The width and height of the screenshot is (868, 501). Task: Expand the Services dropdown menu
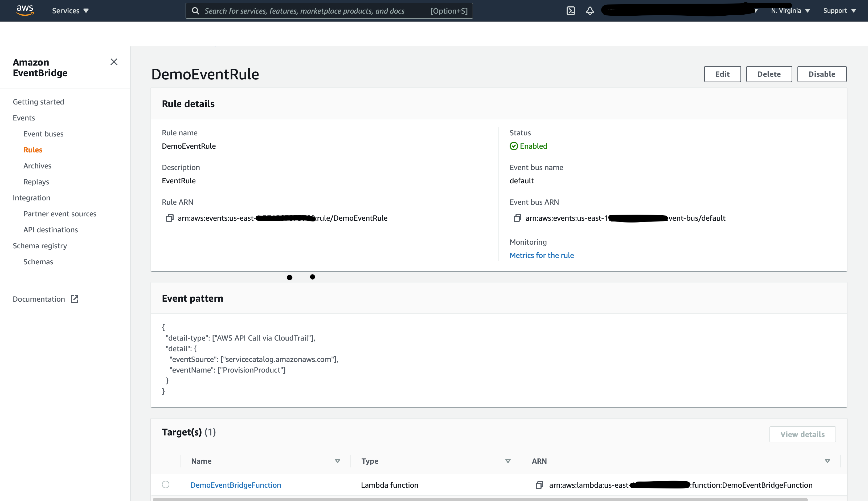tap(71, 11)
